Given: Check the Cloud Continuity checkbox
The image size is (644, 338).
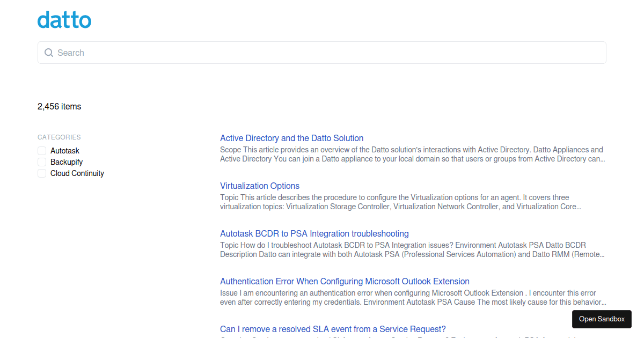Looking at the screenshot, I should (x=41, y=173).
